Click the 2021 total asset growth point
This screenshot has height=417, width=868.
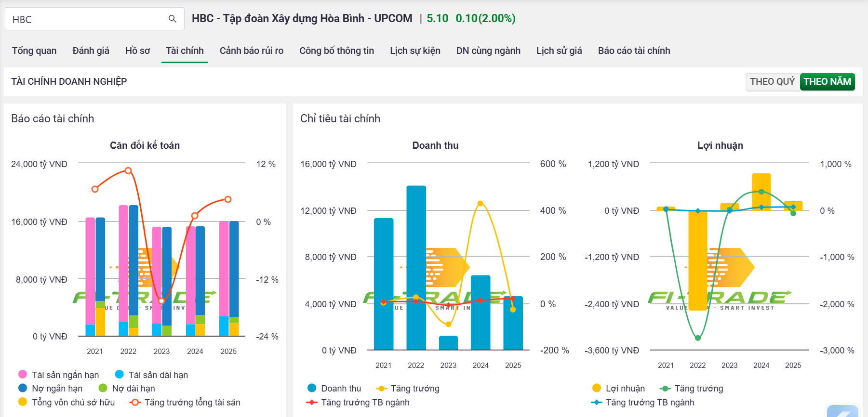pos(95,189)
